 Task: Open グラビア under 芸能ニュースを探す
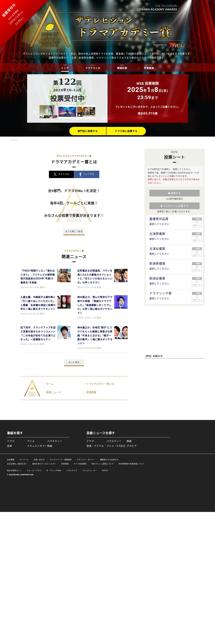click(x=131, y=446)
